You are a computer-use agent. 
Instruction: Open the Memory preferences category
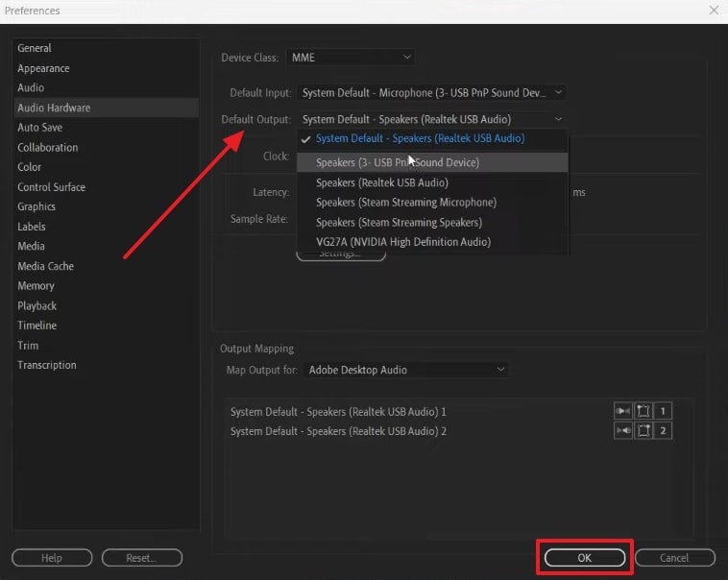coord(107,286)
